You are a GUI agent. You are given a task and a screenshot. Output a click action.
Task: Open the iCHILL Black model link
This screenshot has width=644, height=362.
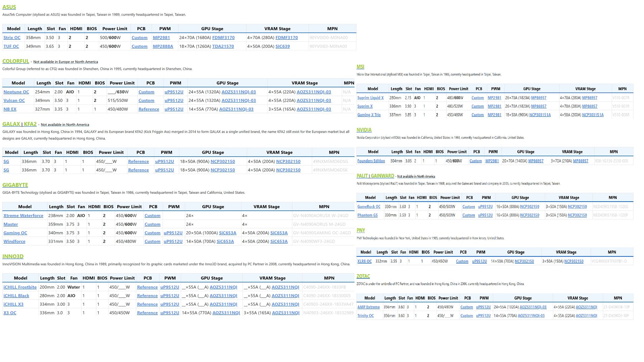[16, 296]
